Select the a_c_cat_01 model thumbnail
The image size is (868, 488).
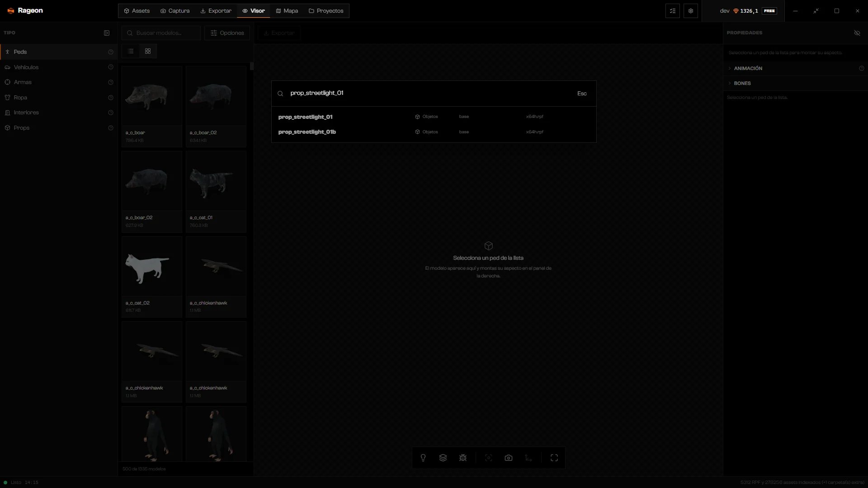click(216, 192)
